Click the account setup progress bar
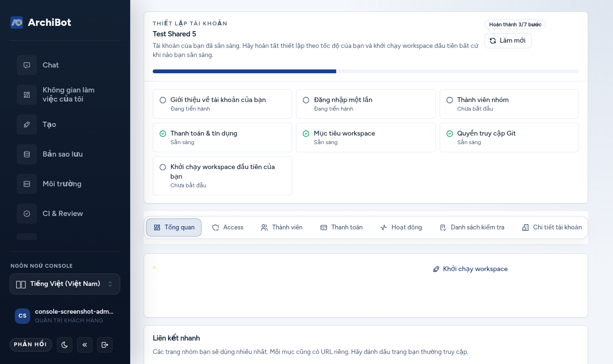Screen dimensions: 613x364 coord(366,71)
